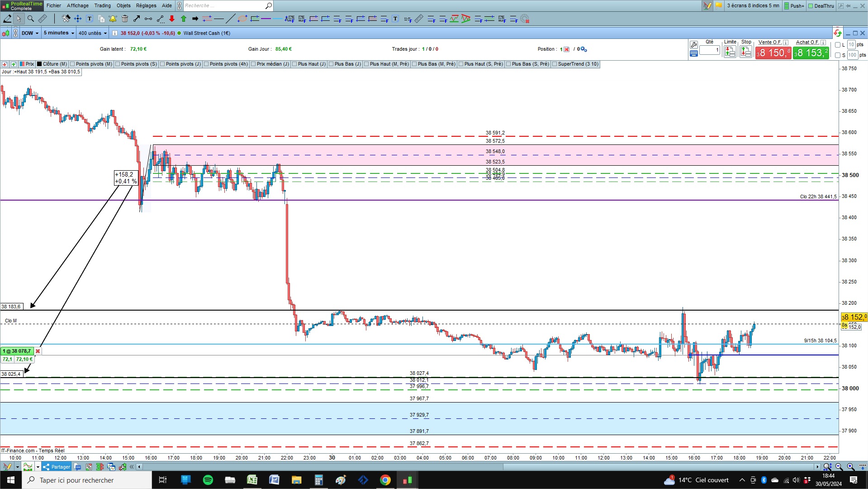868x489 pixels.
Task: Click the Limite order icon
Action: click(x=730, y=52)
